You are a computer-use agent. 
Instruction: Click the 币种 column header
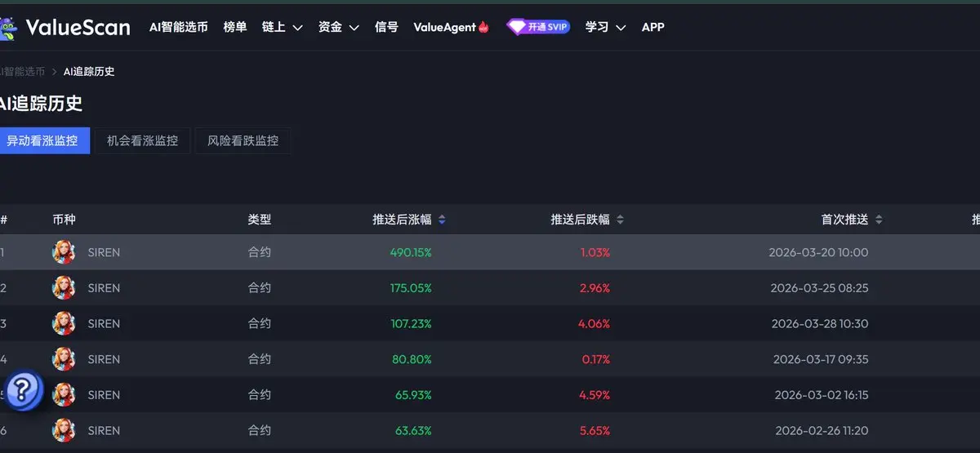pos(64,220)
